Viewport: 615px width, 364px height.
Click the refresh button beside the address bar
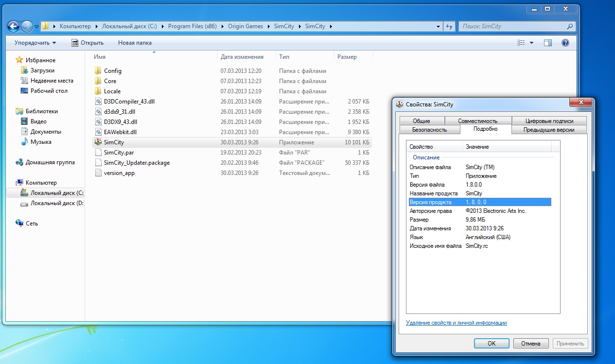(x=450, y=26)
